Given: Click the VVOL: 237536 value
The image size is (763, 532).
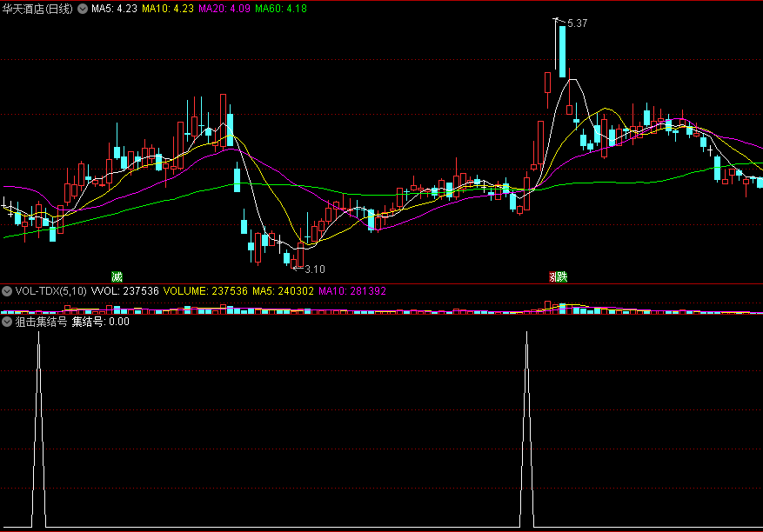Looking at the screenshot, I should (x=125, y=291).
